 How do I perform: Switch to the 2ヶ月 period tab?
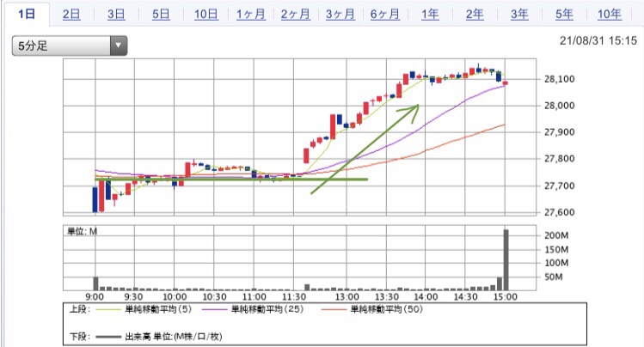[x=295, y=15]
